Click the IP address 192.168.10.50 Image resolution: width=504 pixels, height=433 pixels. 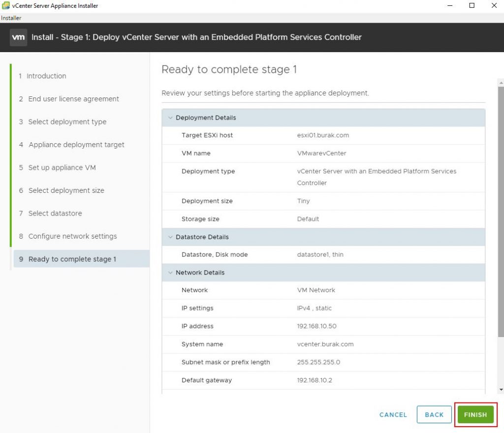pyautogui.click(x=316, y=326)
